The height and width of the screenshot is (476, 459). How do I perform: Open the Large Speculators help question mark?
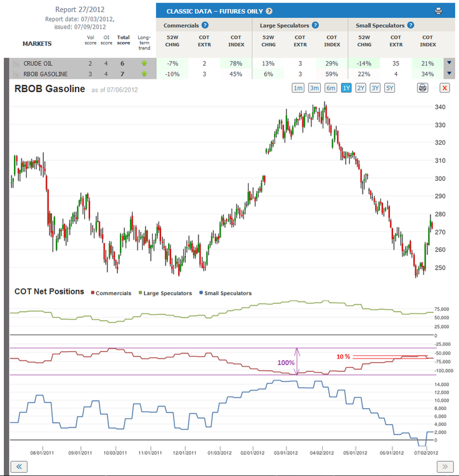tap(315, 25)
